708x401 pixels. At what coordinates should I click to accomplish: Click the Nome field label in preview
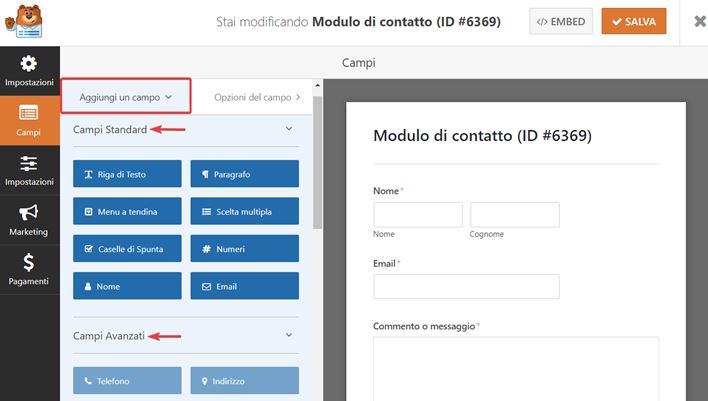(x=386, y=191)
